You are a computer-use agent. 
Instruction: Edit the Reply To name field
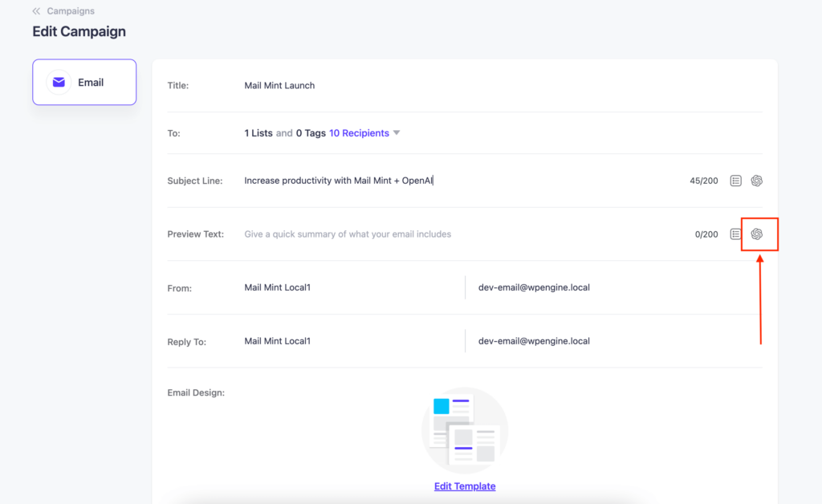(352, 341)
